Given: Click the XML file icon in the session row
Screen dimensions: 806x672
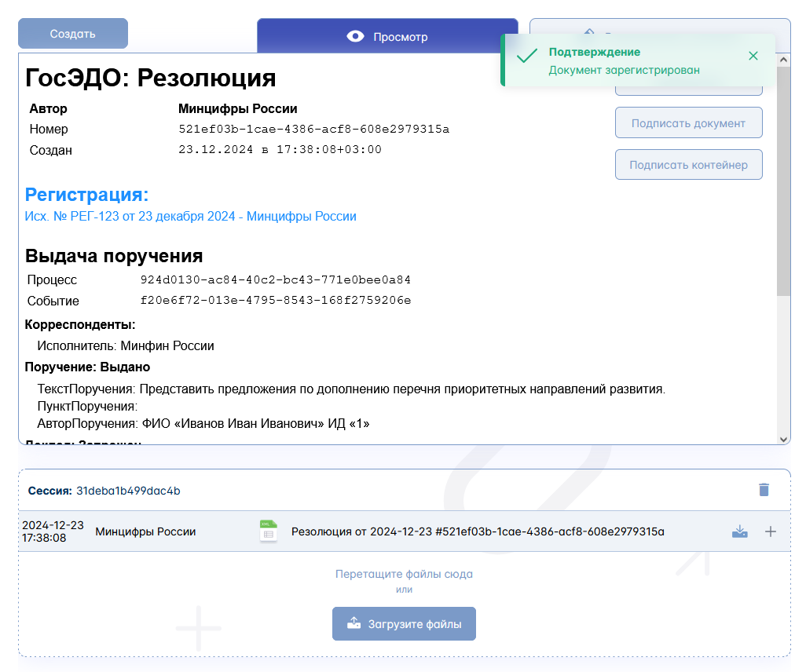Looking at the screenshot, I should coord(269,531).
